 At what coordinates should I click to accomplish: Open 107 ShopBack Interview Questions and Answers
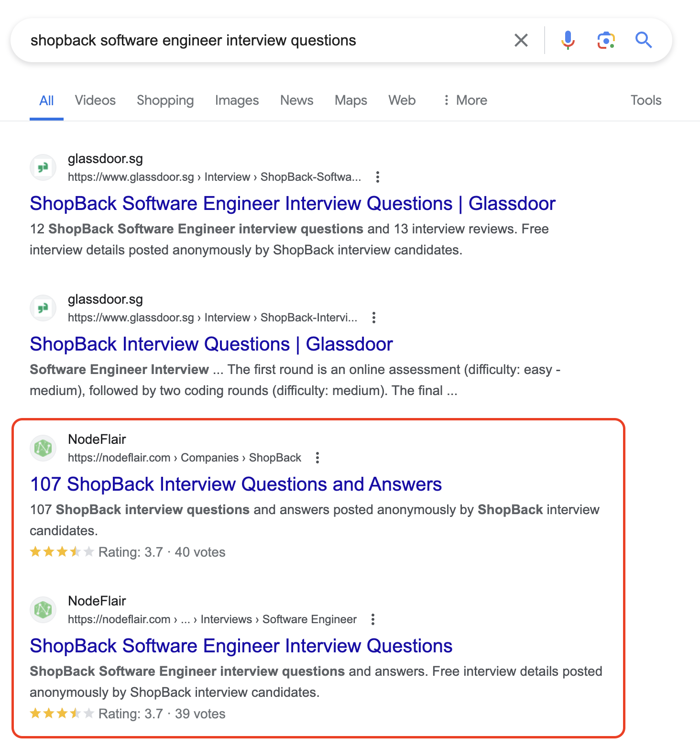[x=236, y=484]
